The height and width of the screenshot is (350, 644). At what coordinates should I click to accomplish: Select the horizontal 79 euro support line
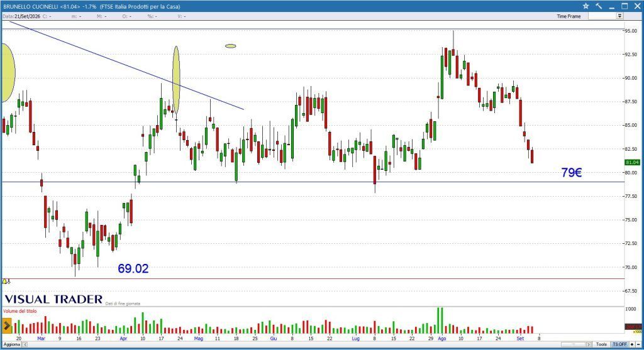click(x=312, y=182)
